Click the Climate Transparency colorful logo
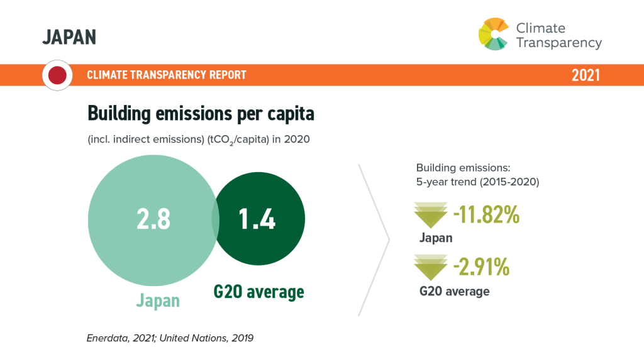Screen dimensions: 644x362 (494, 34)
